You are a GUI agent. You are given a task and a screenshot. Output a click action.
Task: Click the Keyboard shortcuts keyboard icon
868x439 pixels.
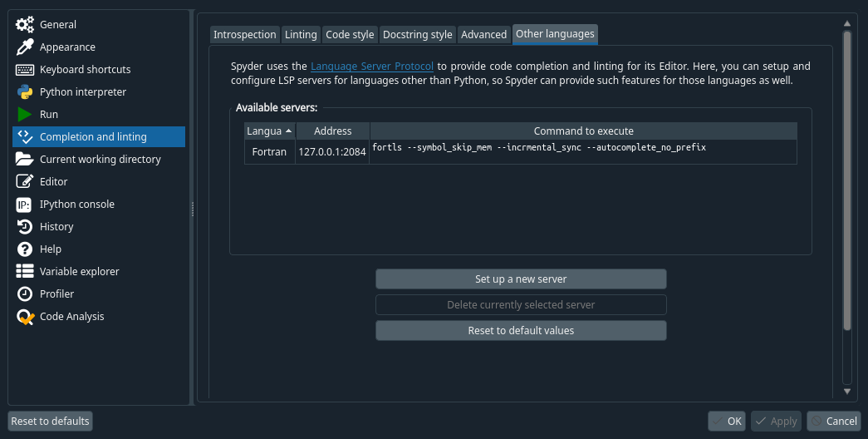point(25,69)
